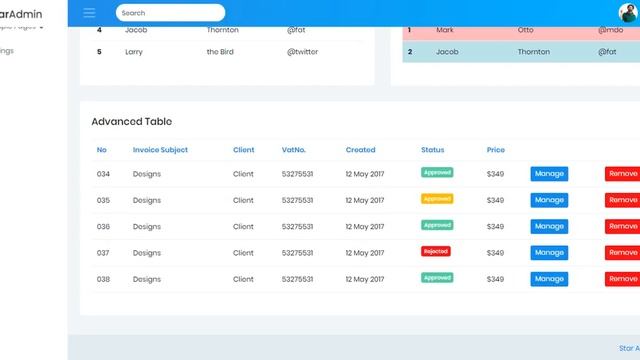Select invoice number 037 cell
Image resolution: width=640 pixels, height=360 pixels.
tap(103, 253)
